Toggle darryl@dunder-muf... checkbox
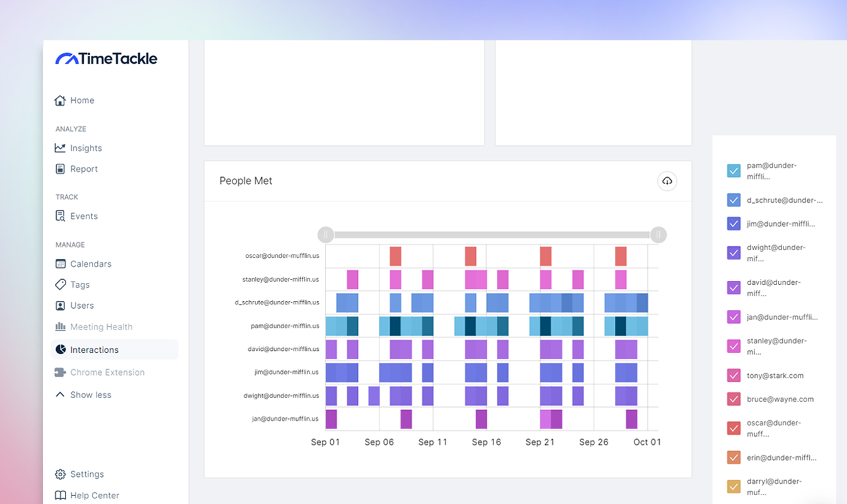This screenshot has width=847, height=504. 734,487
